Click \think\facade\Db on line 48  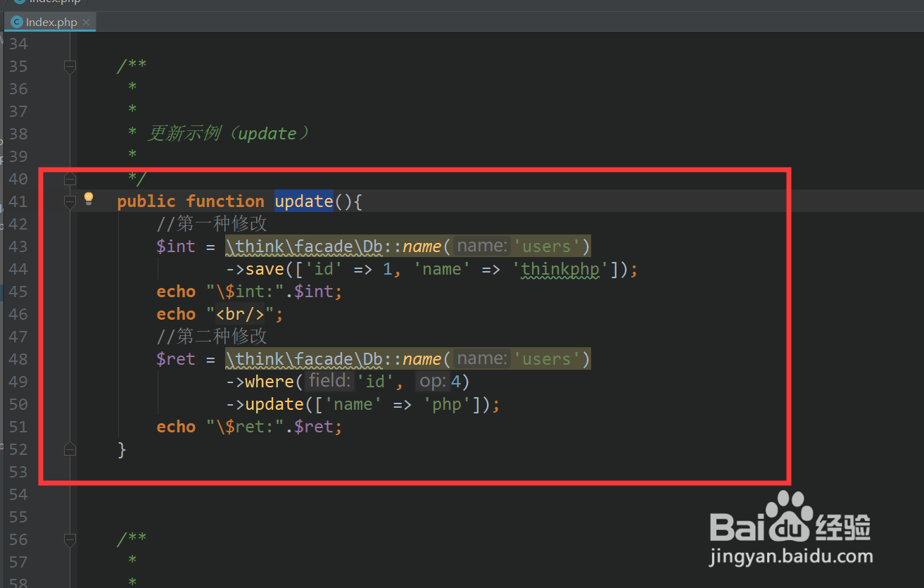pos(304,359)
